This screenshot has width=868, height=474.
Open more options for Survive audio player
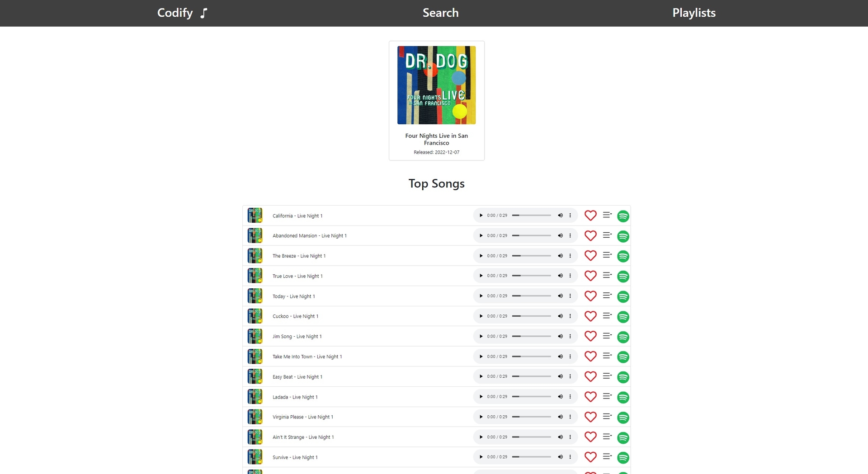(x=570, y=457)
